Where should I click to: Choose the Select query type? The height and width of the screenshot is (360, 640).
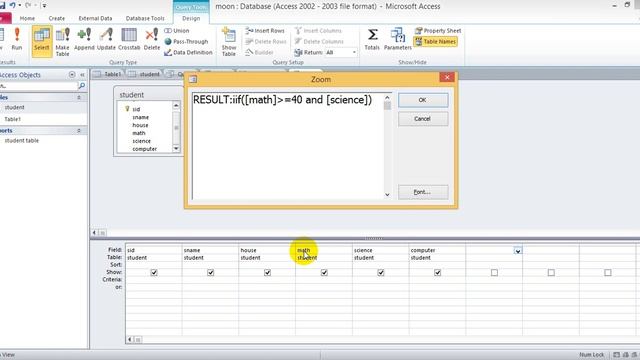coord(42,41)
